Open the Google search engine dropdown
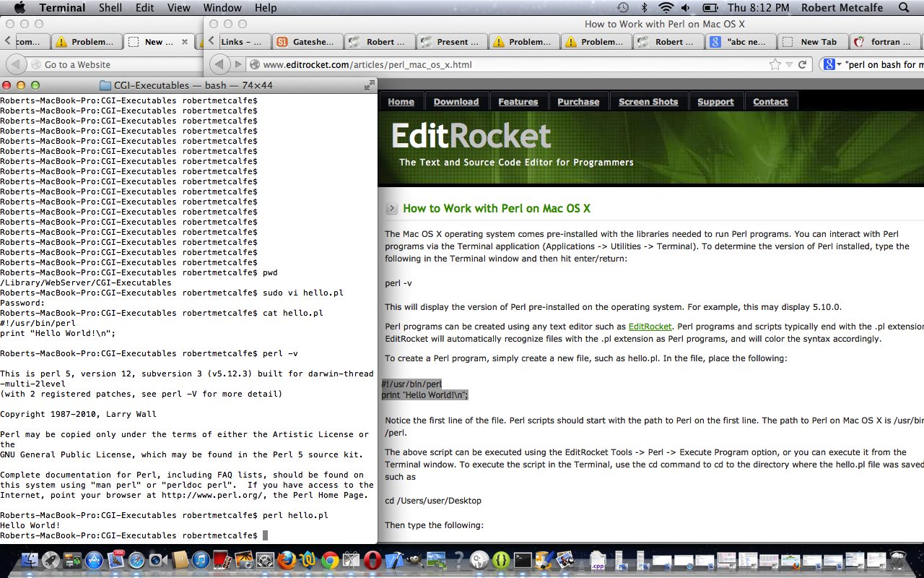Image resolution: width=924 pixels, height=578 pixels. coord(833,64)
